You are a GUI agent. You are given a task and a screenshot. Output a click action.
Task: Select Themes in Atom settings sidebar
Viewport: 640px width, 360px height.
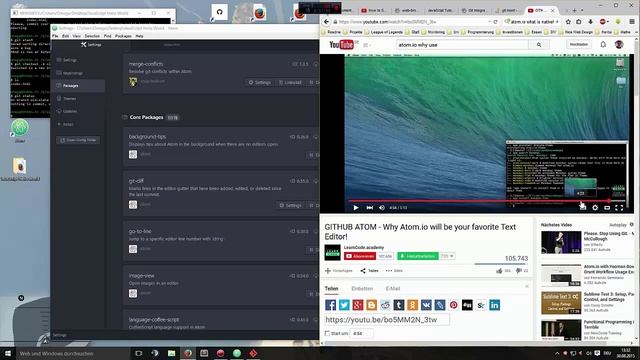point(69,98)
